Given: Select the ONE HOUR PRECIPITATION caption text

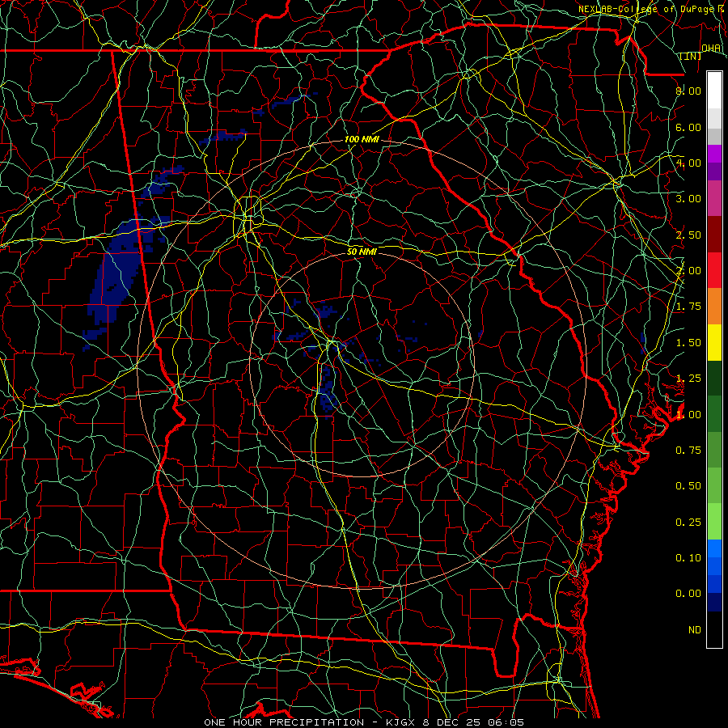Looking at the screenshot, I should click(284, 722).
